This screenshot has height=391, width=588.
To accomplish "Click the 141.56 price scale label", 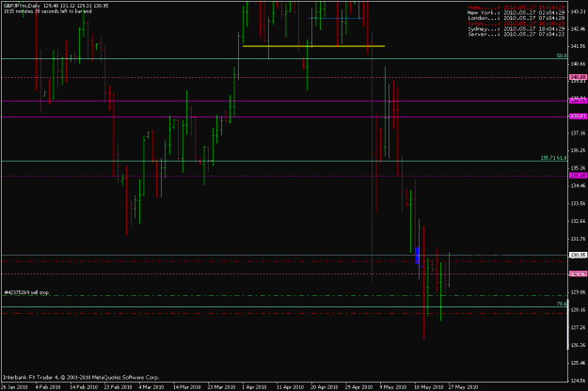I will click(578, 46).
